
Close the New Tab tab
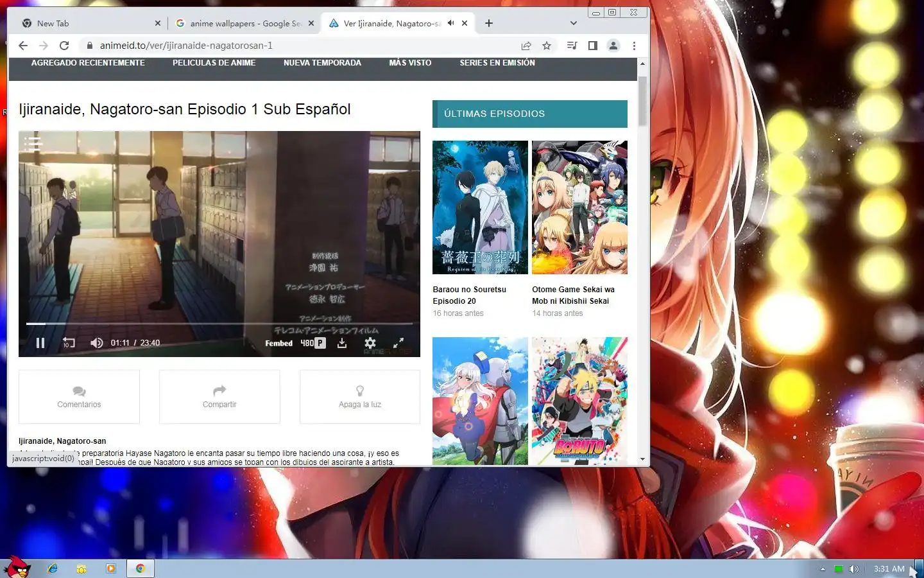point(158,23)
